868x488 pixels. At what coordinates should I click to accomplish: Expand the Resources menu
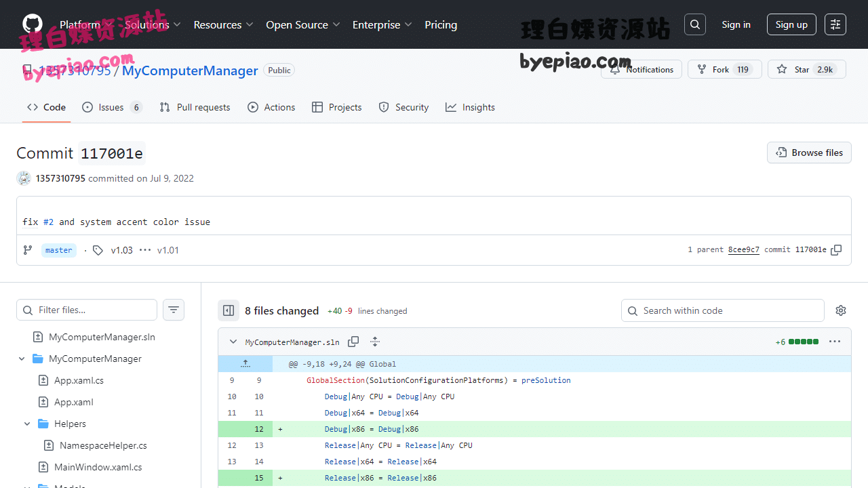click(223, 24)
